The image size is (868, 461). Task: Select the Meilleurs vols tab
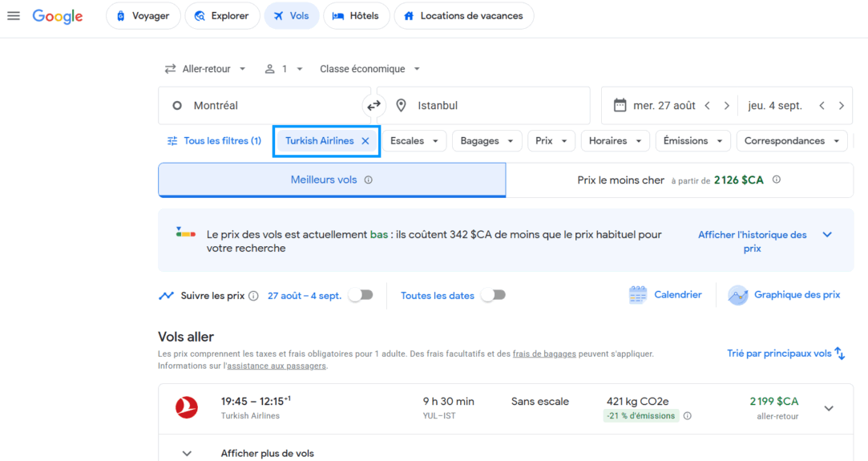(332, 180)
